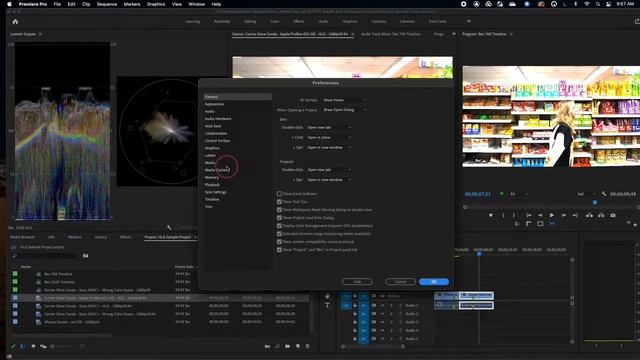Click the Lift button in Program monitor
The width and height of the screenshot is (640, 360).
pyautogui.click(x=589, y=215)
